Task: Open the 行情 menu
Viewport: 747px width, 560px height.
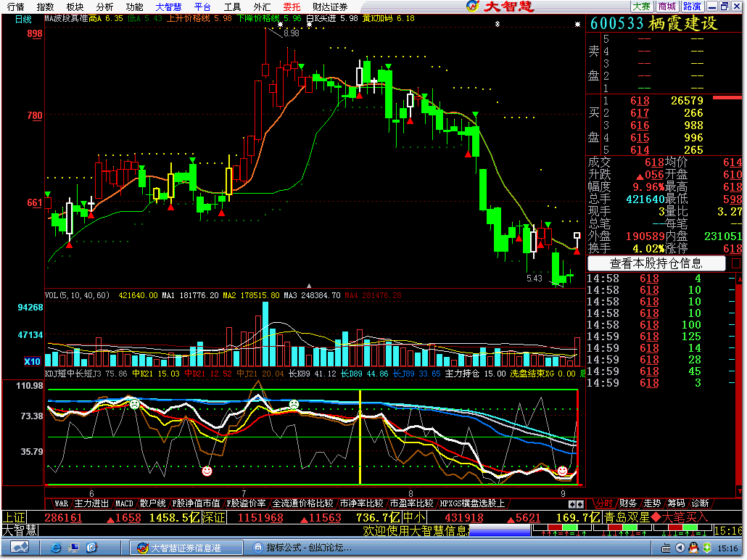Action: coord(15,7)
